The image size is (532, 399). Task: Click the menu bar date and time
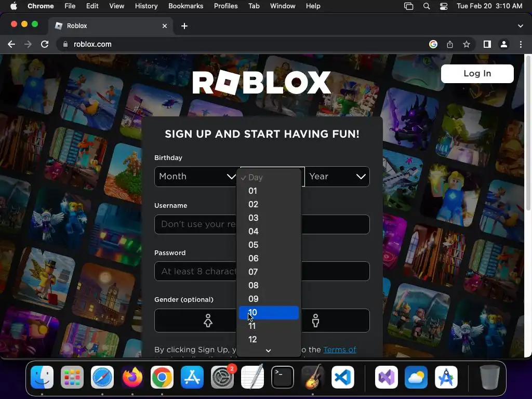489,6
